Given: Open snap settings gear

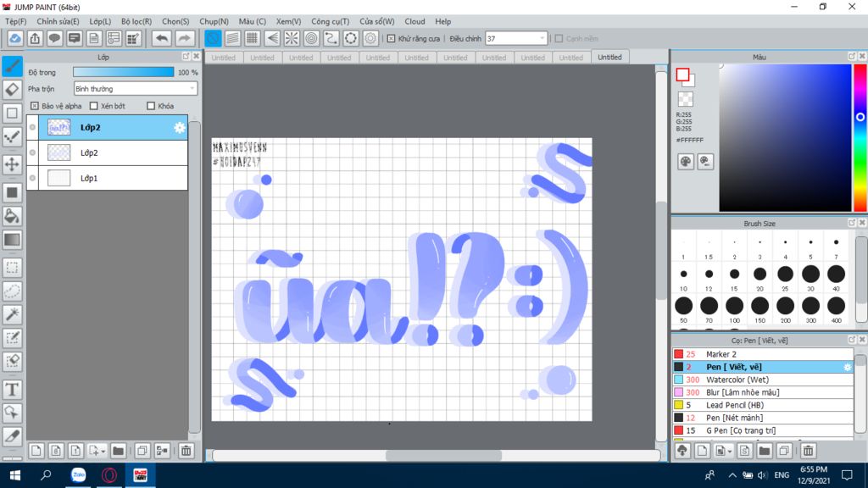Looking at the screenshot, I should [x=370, y=38].
